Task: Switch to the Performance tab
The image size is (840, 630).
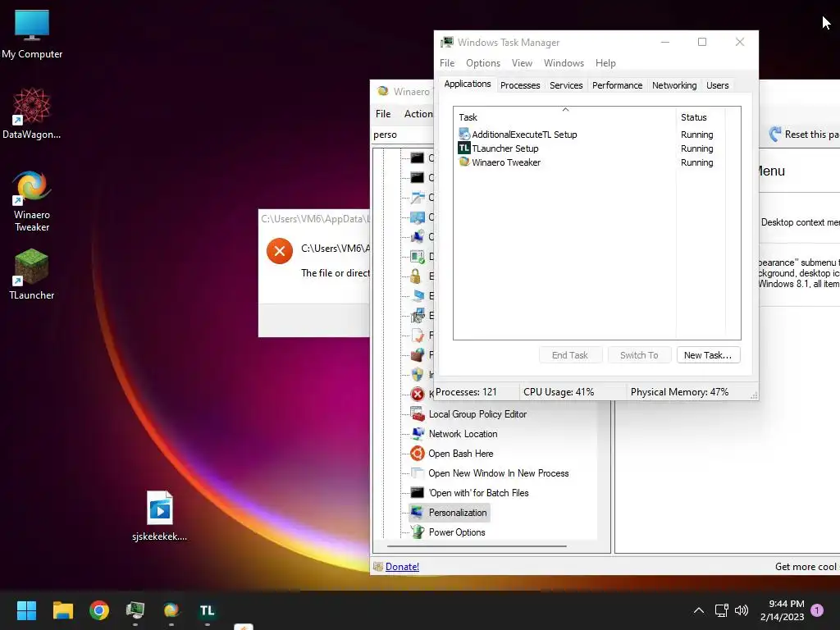Action: [617, 85]
